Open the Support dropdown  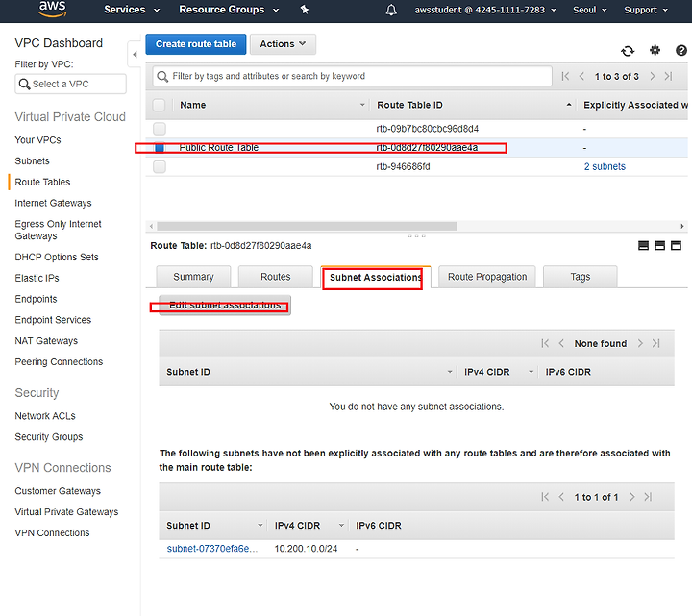pyautogui.click(x=646, y=10)
